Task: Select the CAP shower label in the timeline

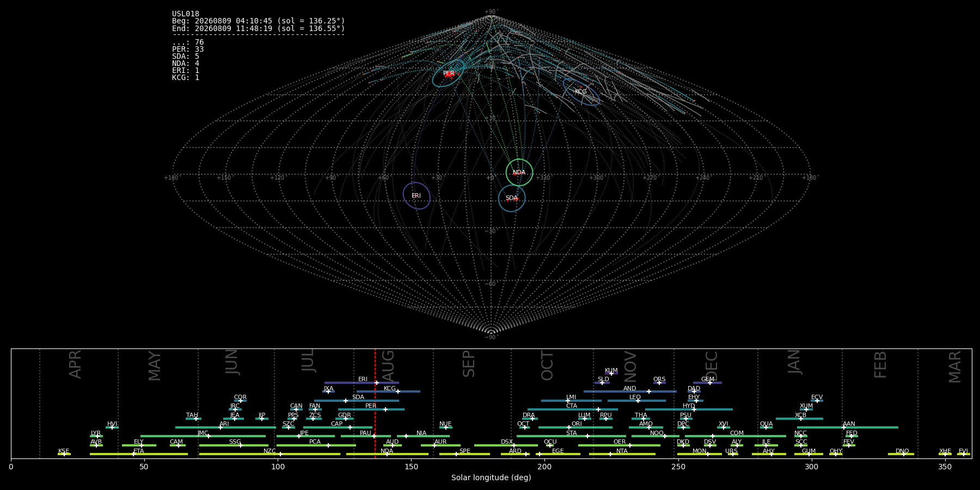Action: point(337,424)
